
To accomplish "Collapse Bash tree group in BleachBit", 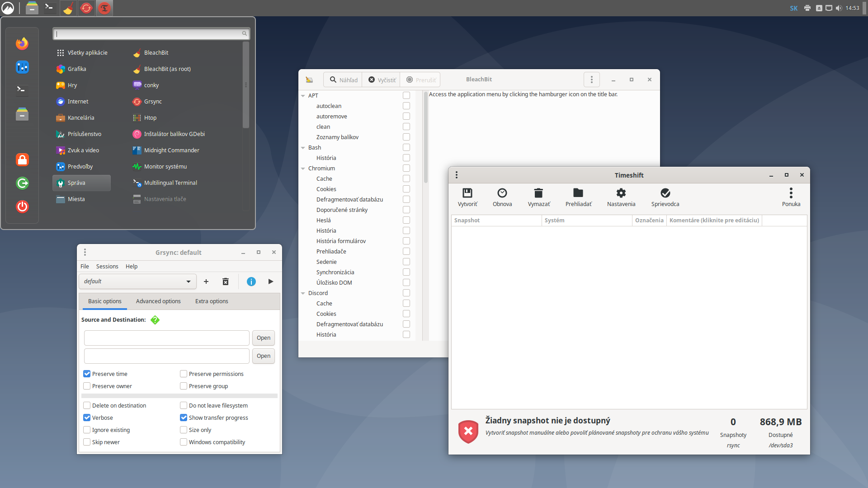I will pyautogui.click(x=303, y=148).
